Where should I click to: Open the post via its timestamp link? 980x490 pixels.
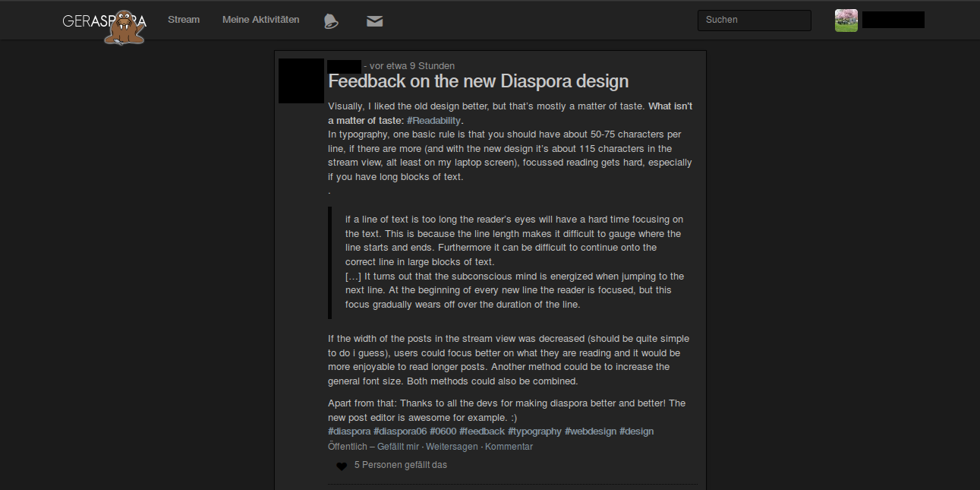pos(410,65)
